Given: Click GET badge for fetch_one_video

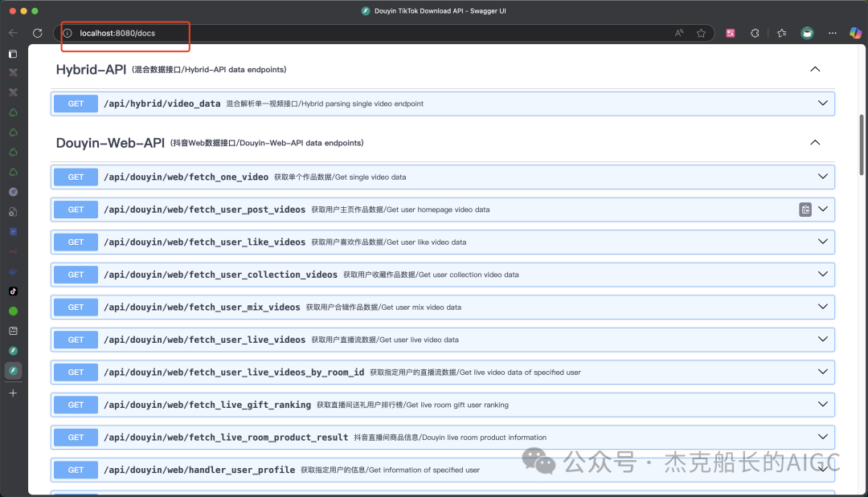Looking at the screenshot, I should pos(76,177).
